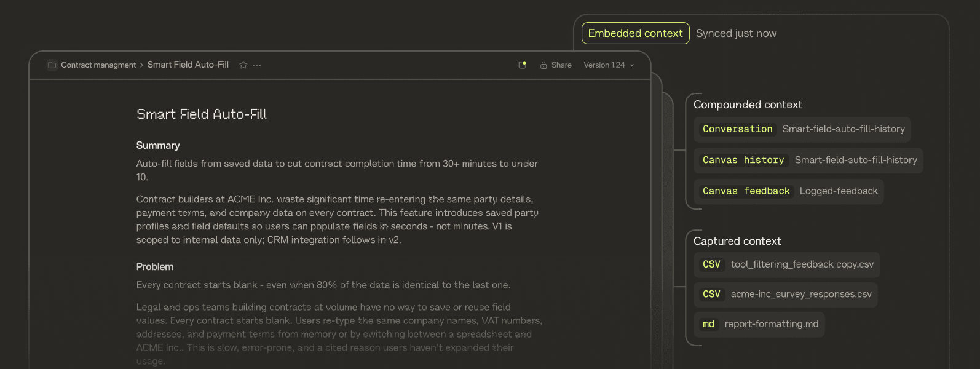Screen dimensions: 980x369
Task: Open the notes icon with the yellow dot
Action: click(523, 65)
